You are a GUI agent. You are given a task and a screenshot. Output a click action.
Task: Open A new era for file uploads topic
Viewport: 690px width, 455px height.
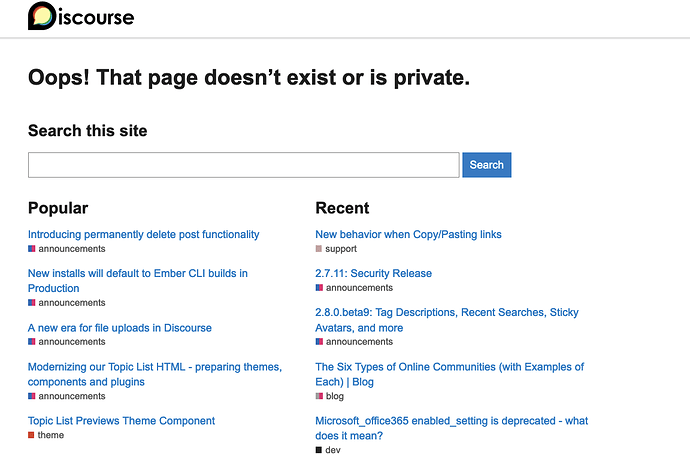[120, 328]
